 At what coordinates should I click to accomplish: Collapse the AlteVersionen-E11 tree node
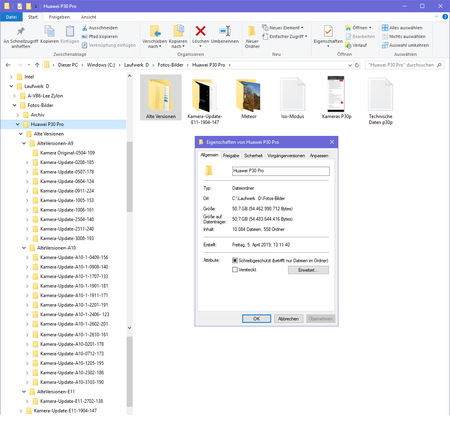[x=24, y=392]
